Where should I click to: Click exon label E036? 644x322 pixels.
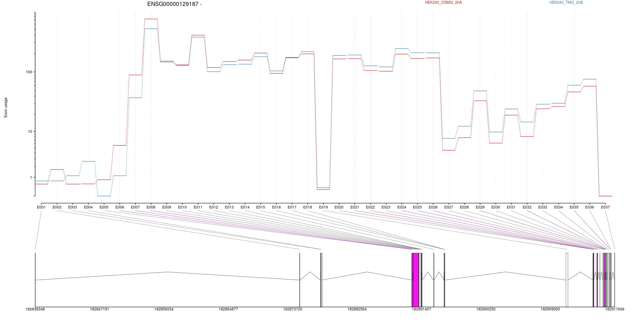pyautogui.click(x=590, y=207)
